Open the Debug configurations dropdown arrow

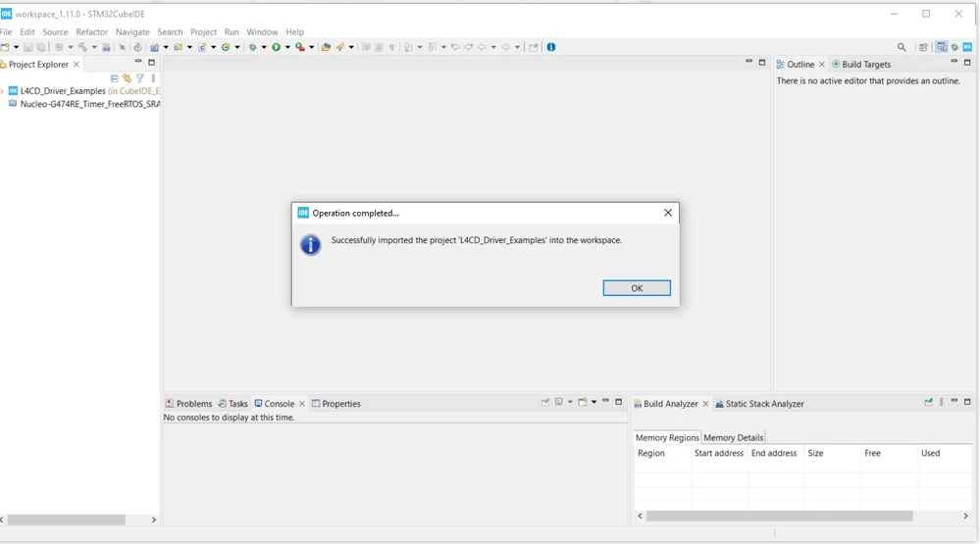pos(264,47)
